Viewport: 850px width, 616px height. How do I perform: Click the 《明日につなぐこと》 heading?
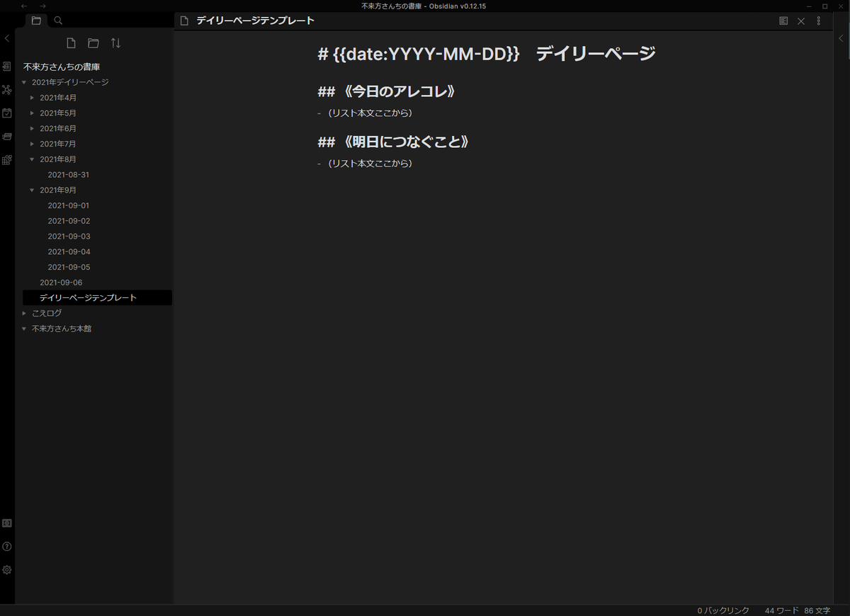click(x=393, y=142)
